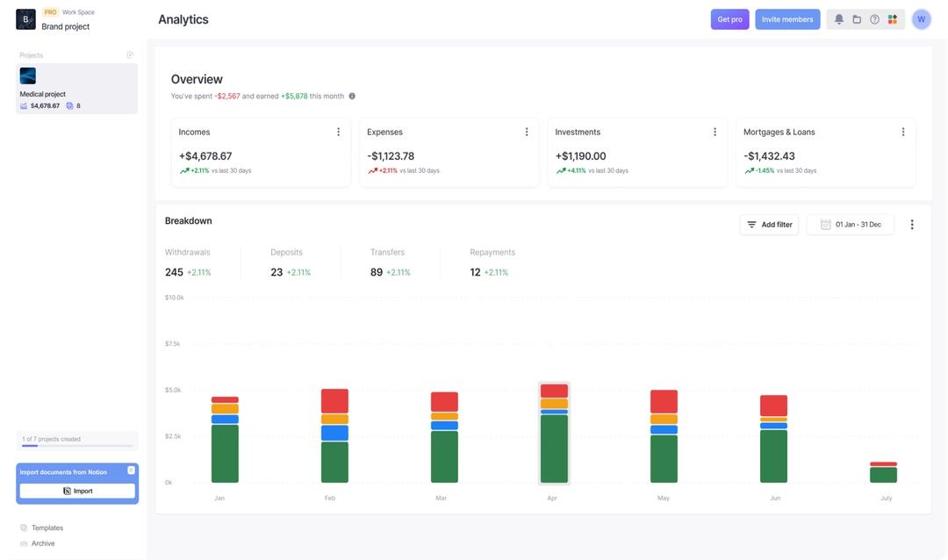Click the Get pro button
Screen dimensions: 948x560
point(729,19)
